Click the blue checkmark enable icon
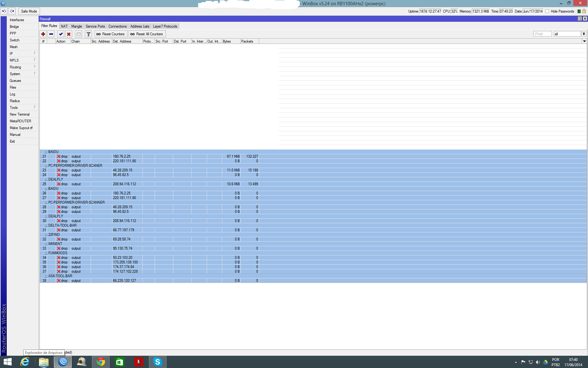Screen dimensions: 588x368 pos(61,34)
